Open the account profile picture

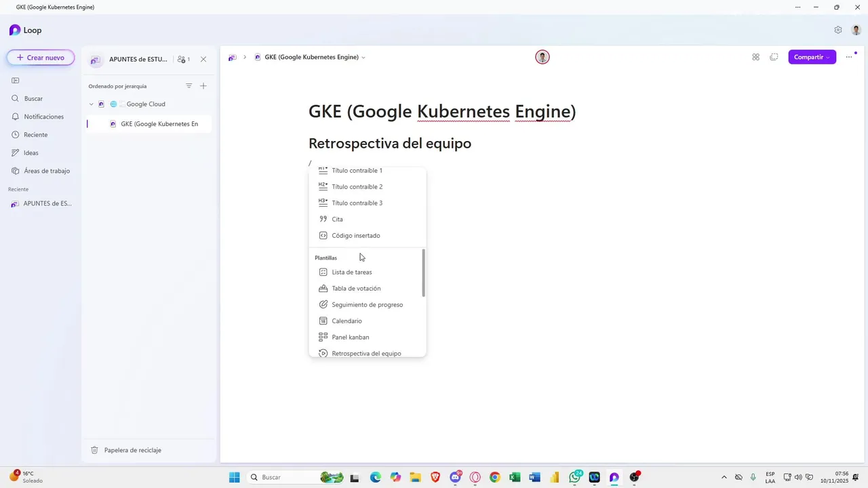856,30
